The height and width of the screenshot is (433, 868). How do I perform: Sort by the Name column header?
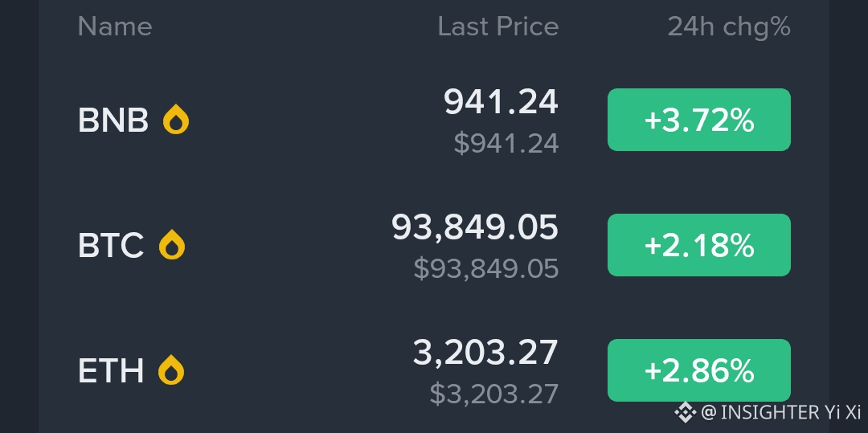click(115, 27)
